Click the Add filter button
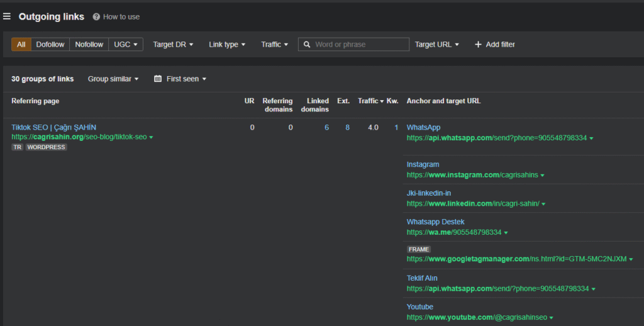The image size is (644, 326). click(494, 45)
